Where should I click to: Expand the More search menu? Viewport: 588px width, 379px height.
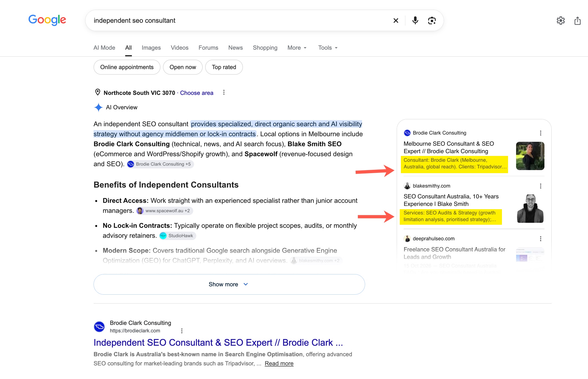(x=297, y=48)
